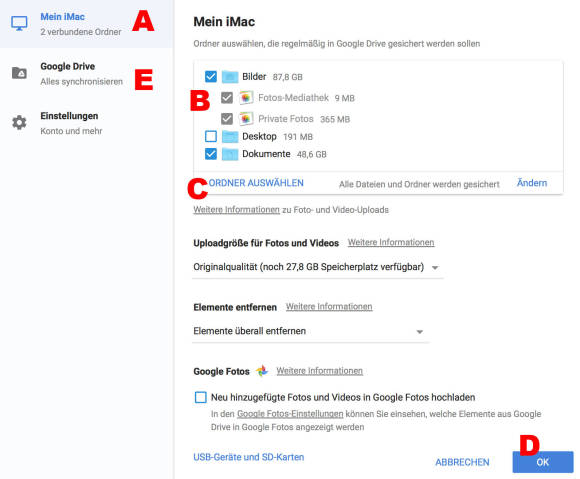This screenshot has height=479, width=580.
Task: Enable the Desktop folder checkbox
Action: (211, 136)
